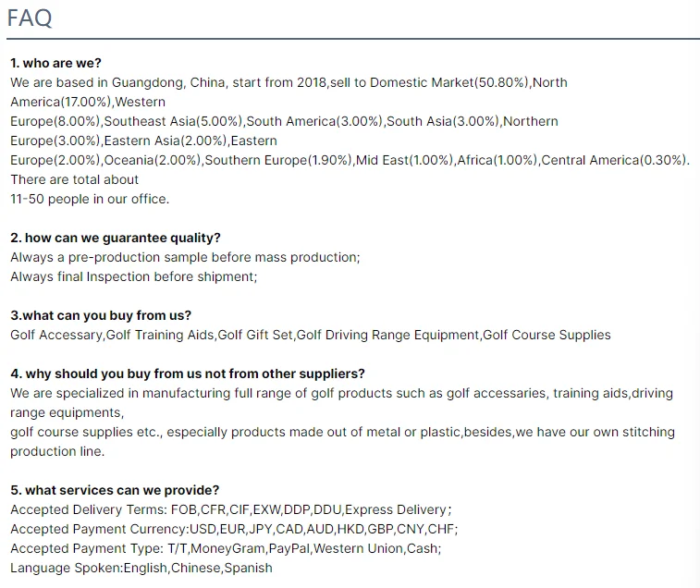
Task: Click "Always final Inspection before shipment" line
Action: pos(134,276)
